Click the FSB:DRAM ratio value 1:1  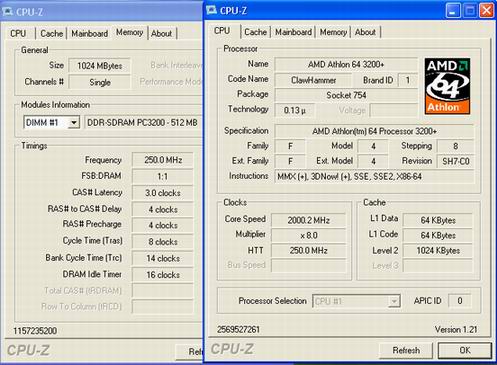[163, 177]
